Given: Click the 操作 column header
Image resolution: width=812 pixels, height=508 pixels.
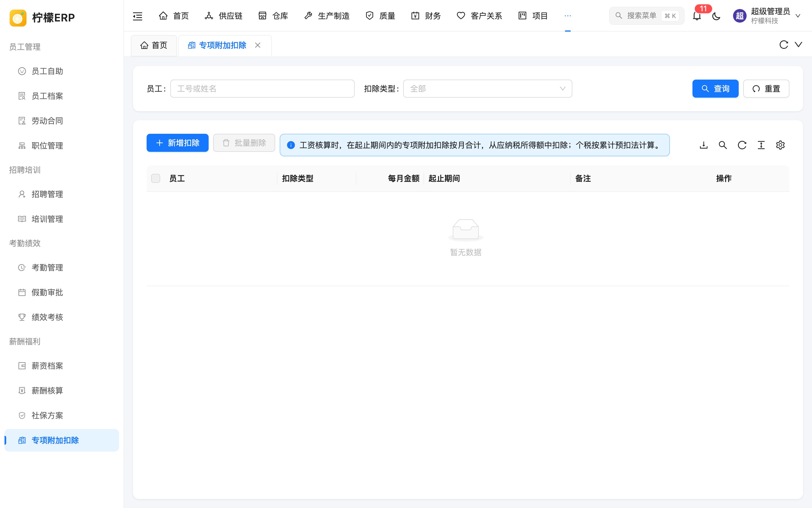Looking at the screenshot, I should (724, 178).
